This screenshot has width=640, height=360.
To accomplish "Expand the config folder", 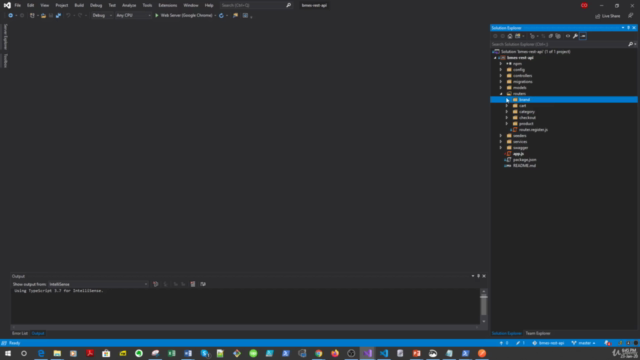I will 501,70.
